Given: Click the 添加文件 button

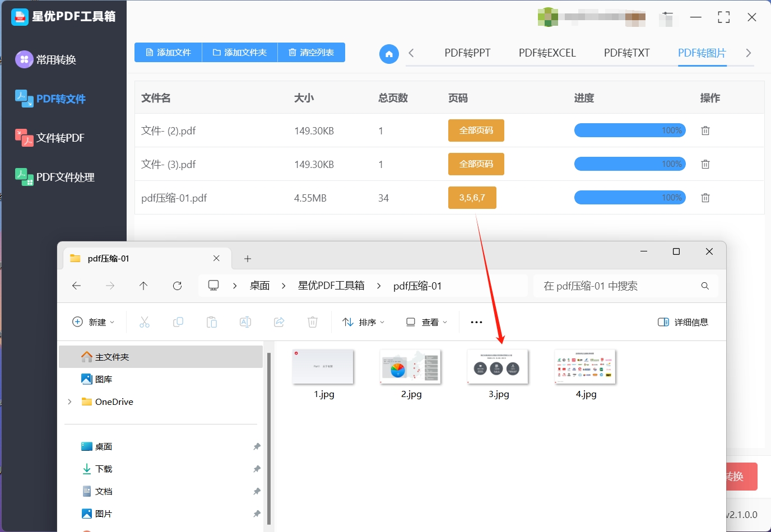Looking at the screenshot, I should point(168,52).
